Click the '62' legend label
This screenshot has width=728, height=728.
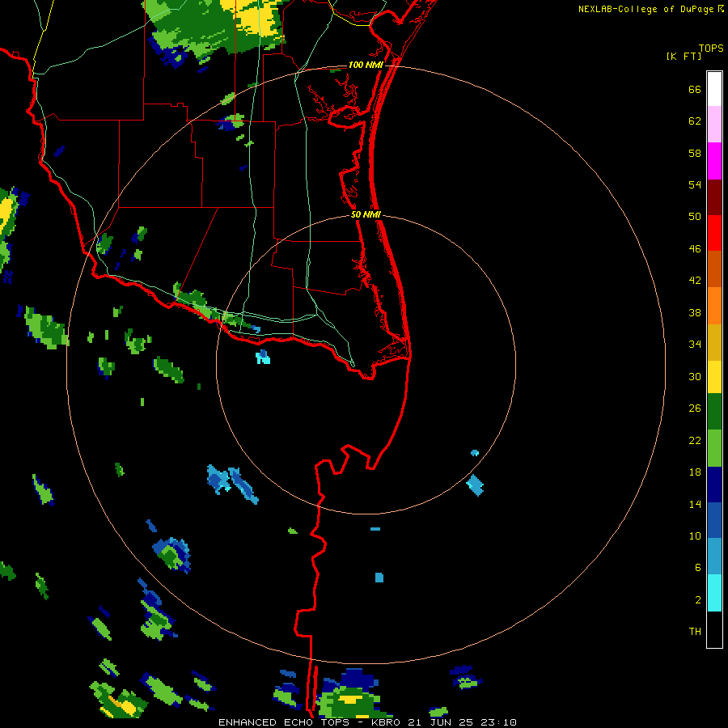pyautogui.click(x=695, y=121)
